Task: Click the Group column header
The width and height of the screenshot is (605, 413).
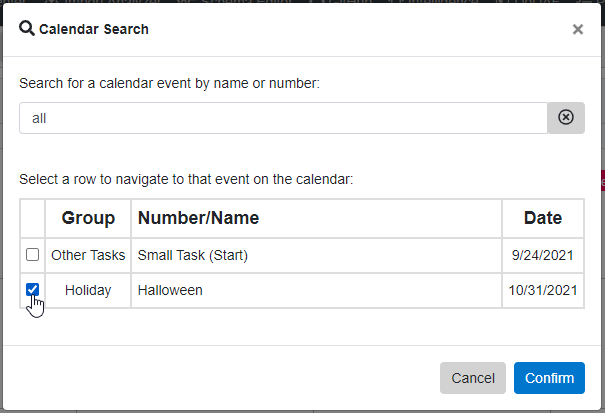Action: tap(88, 218)
